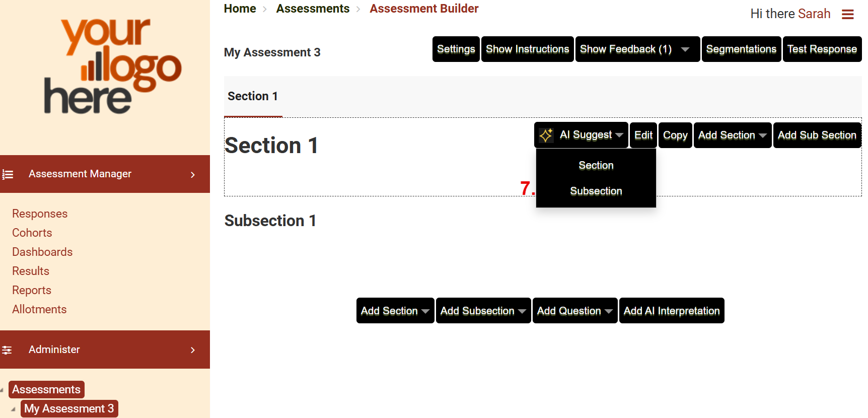Choose Subsection from AI Suggest menu

(x=596, y=191)
